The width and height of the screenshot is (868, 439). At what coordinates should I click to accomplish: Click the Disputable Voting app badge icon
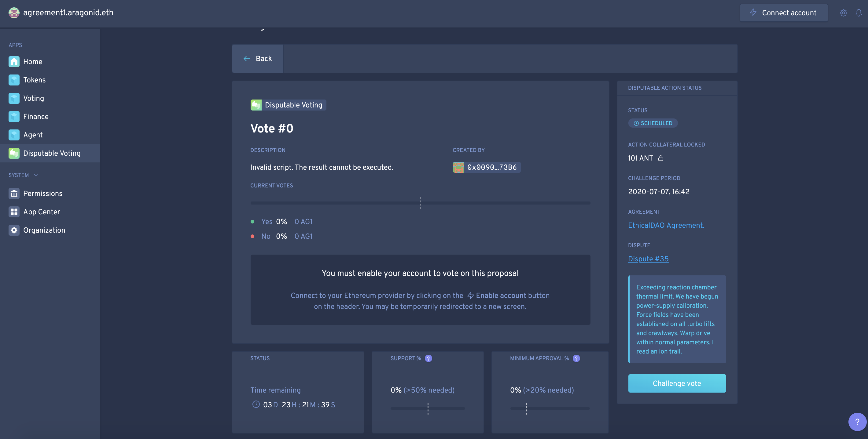tap(256, 105)
